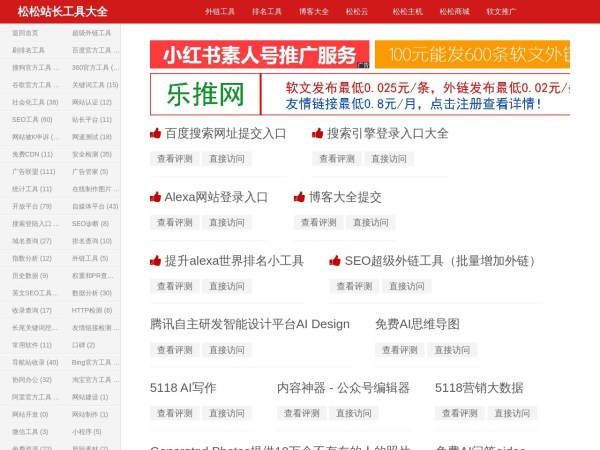Open 松松商城 in top navigation
Screen dimensions: 600x450
[x=455, y=11]
